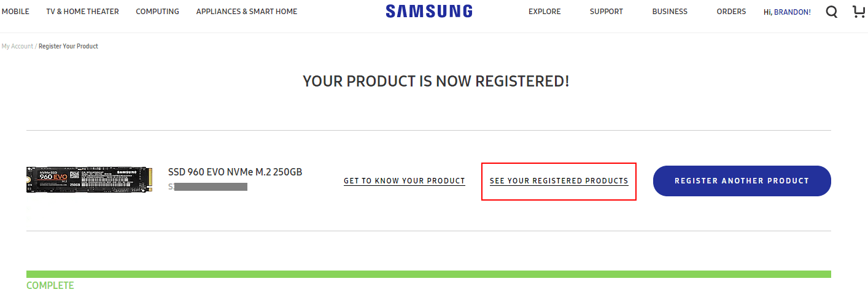The height and width of the screenshot is (292, 868).
Task: Open Appliances & Smart Home menu
Action: point(247,12)
